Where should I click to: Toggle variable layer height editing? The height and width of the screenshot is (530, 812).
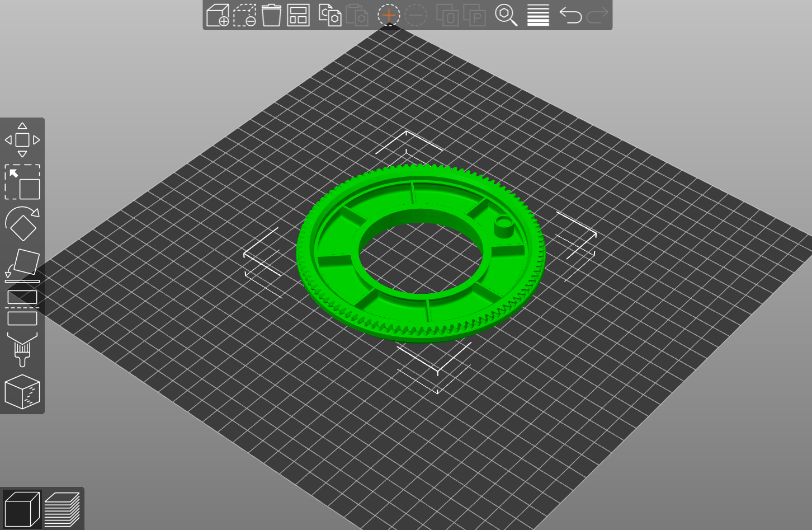click(538, 15)
